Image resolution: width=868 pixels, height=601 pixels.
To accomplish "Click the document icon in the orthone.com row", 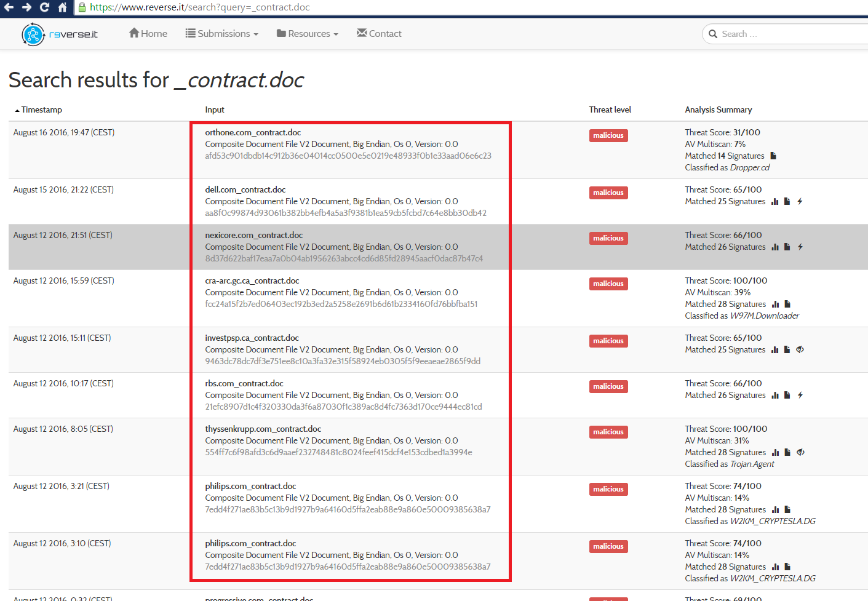I will [x=773, y=156].
